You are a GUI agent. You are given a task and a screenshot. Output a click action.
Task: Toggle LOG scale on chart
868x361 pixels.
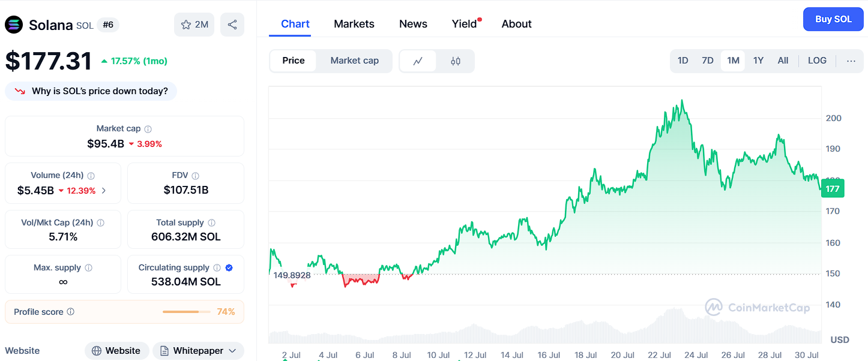pos(817,61)
